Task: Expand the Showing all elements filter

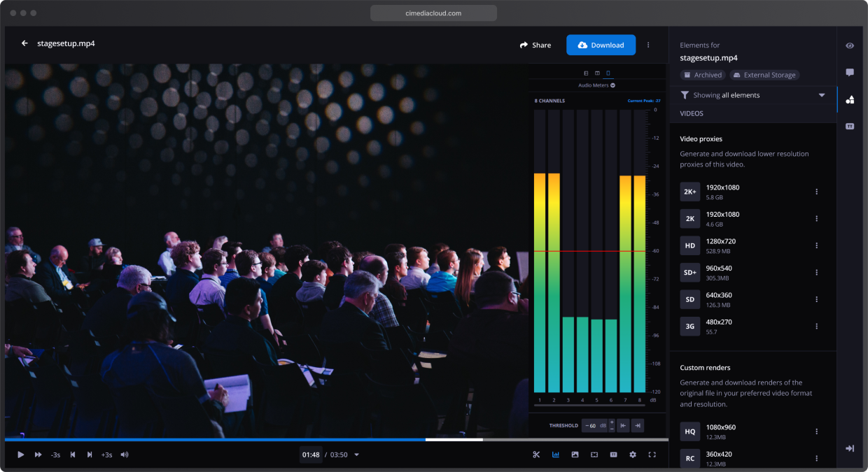Action: tap(822, 95)
